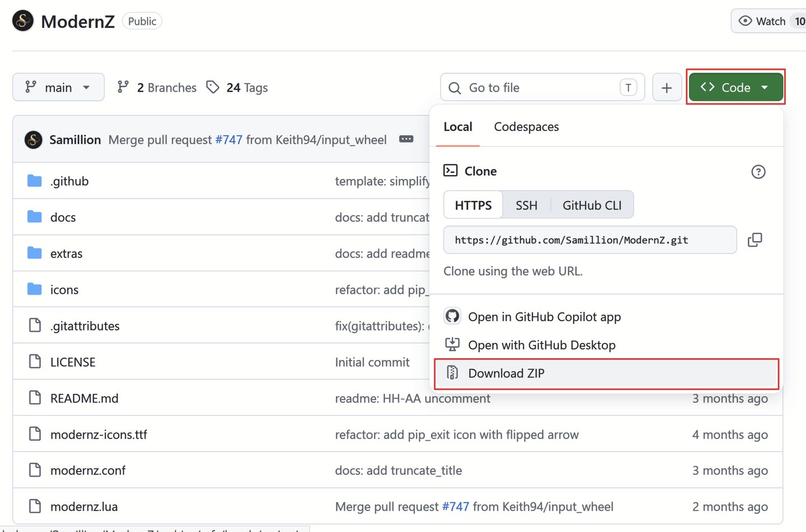
Task: Switch to the Local tab
Action: (x=458, y=127)
